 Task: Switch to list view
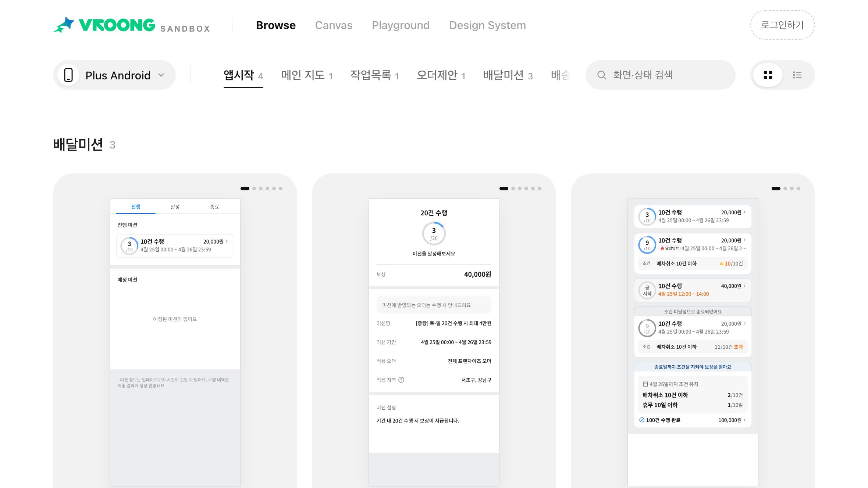click(797, 75)
